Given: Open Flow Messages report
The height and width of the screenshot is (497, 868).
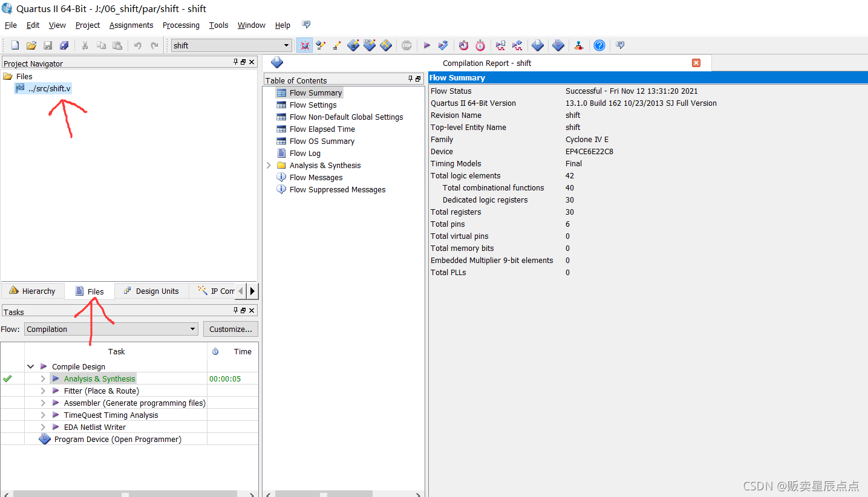Looking at the screenshot, I should [x=316, y=177].
